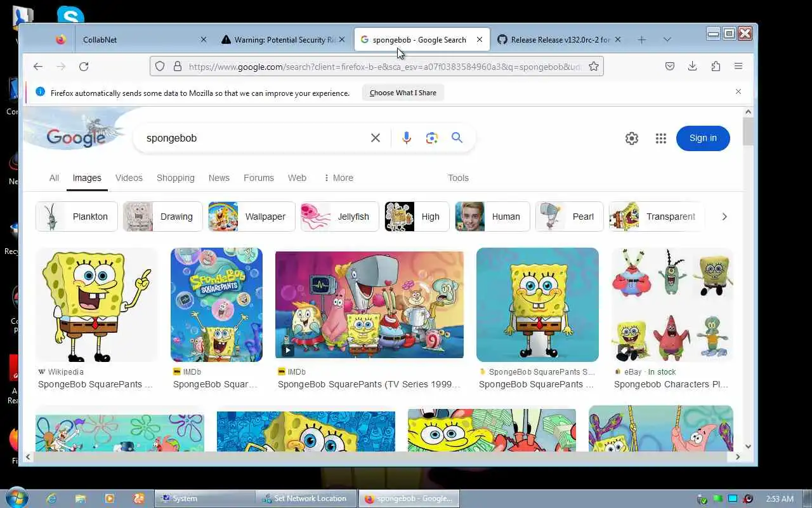The image size is (812, 508).
Task: Open the Google apps grid icon
Action: click(x=661, y=138)
